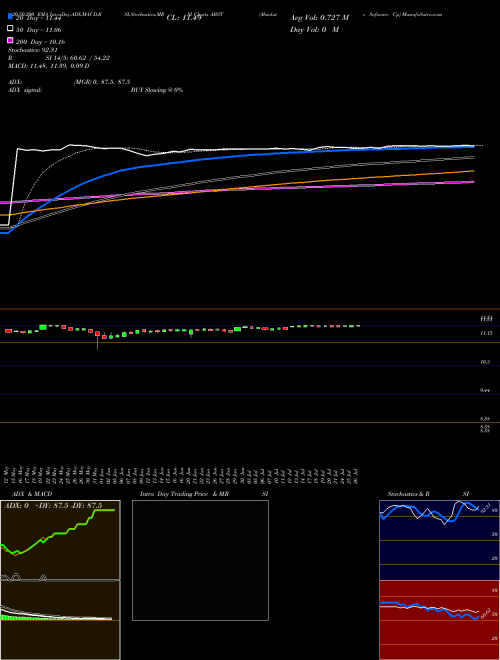Select the 'CL: 11.49' closing price text

pos(184,18)
